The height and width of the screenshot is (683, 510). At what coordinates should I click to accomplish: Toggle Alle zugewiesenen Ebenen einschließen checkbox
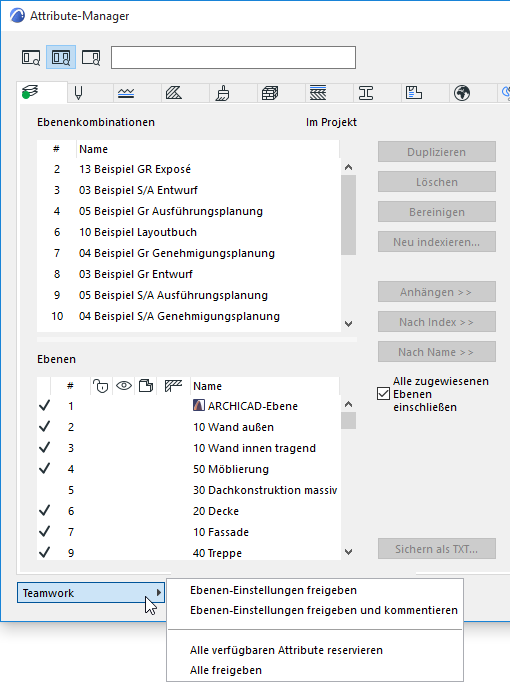(383, 394)
